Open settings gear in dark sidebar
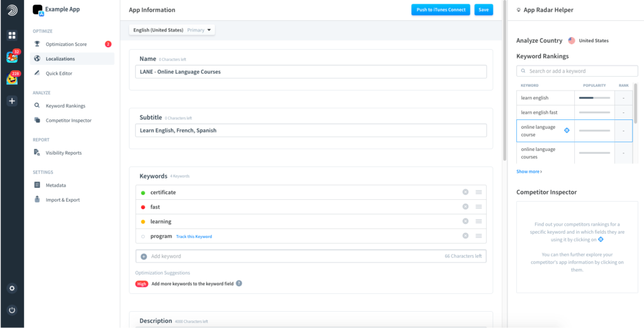644x328 pixels. [x=12, y=288]
